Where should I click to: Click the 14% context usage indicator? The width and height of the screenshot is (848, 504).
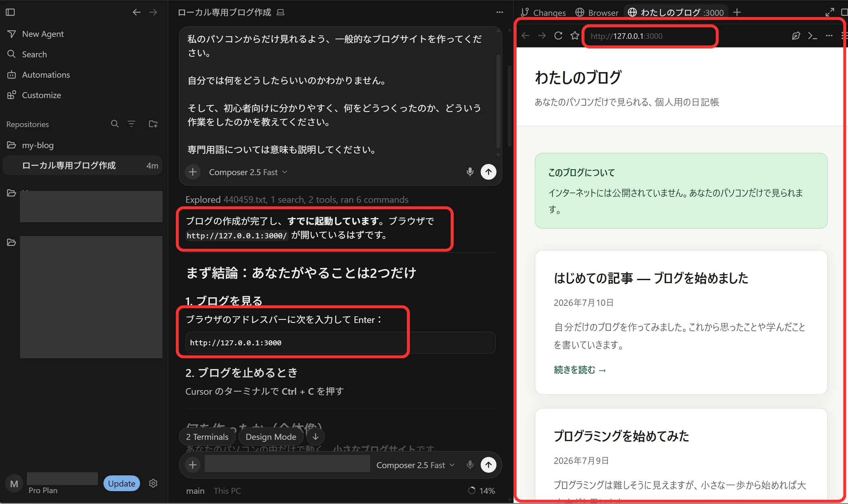[x=481, y=491]
